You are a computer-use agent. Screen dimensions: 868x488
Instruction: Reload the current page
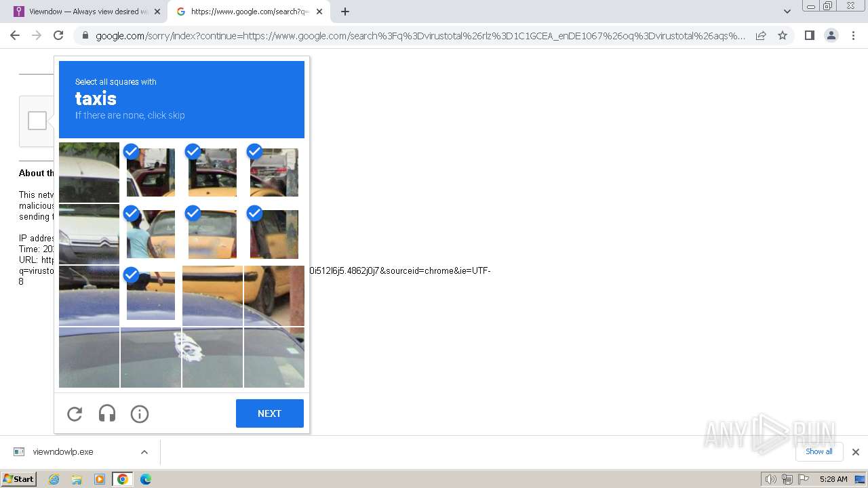tap(58, 35)
